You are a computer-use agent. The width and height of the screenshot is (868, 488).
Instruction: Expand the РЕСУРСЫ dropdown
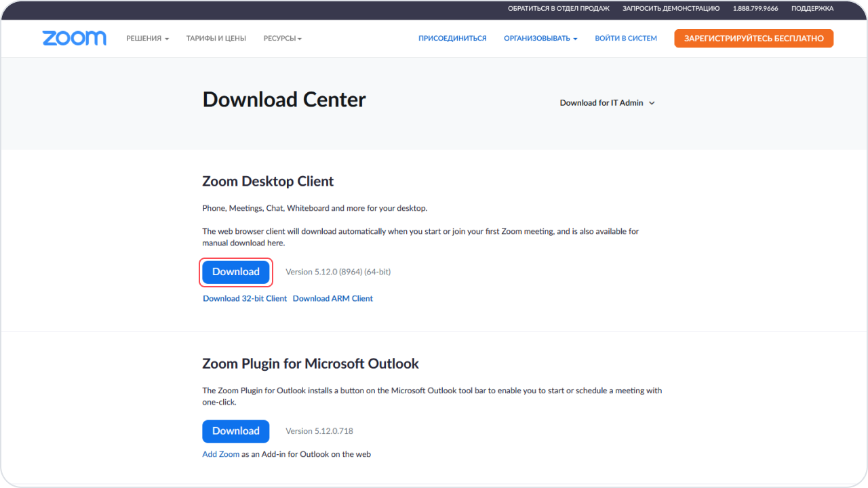tap(283, 39)
